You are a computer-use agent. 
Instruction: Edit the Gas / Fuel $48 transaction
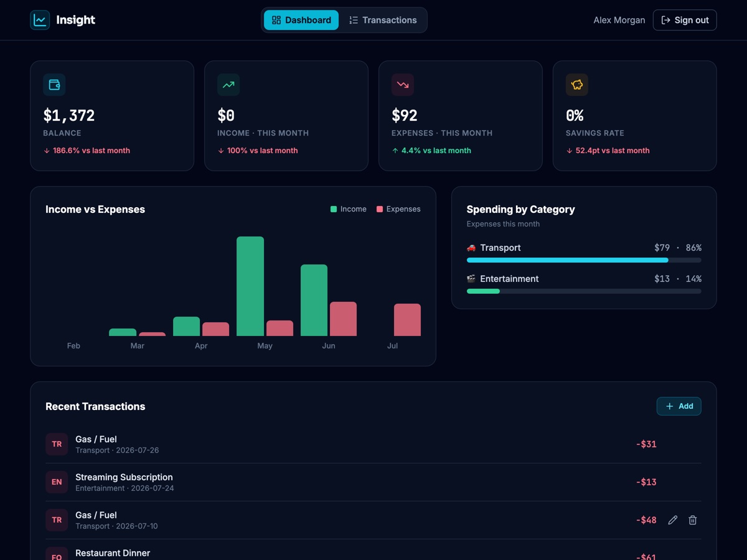click(x=672, y=520)
